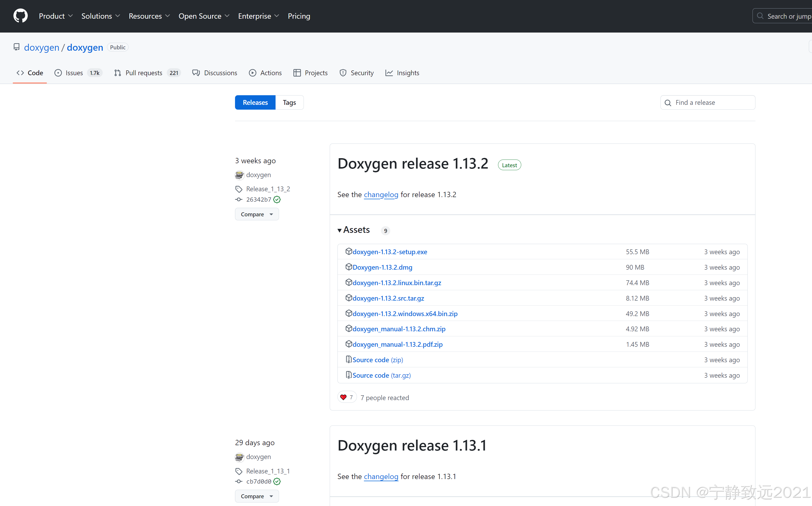812x506 pixels.
Task: Open the Security tab
Action: click(x=356, y=73)
